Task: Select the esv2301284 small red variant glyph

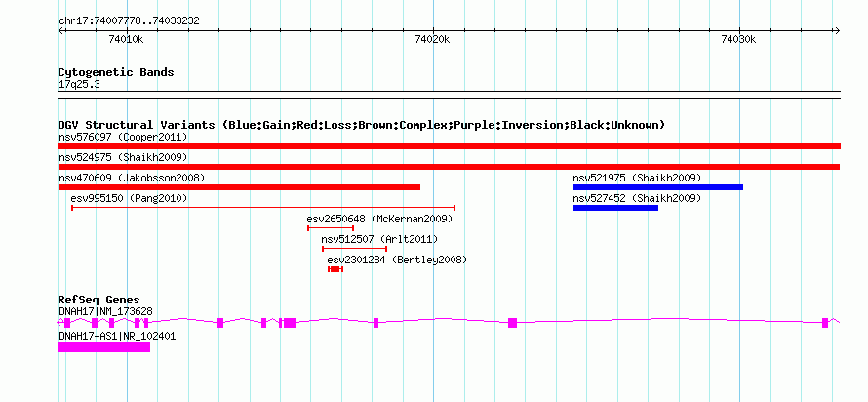Action: coord(335,269)
